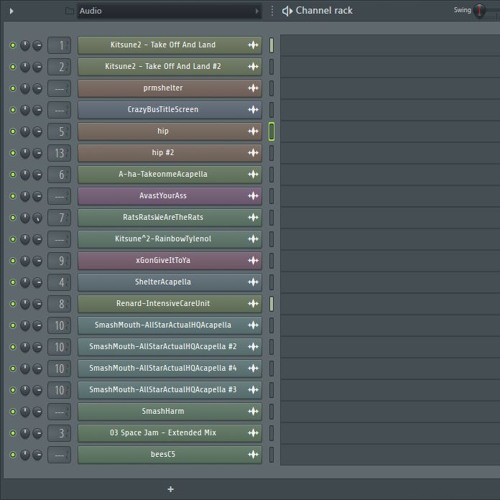500x500 pixels.
Task: Toggle mute LED for hip channel
Action: [13, 131]
